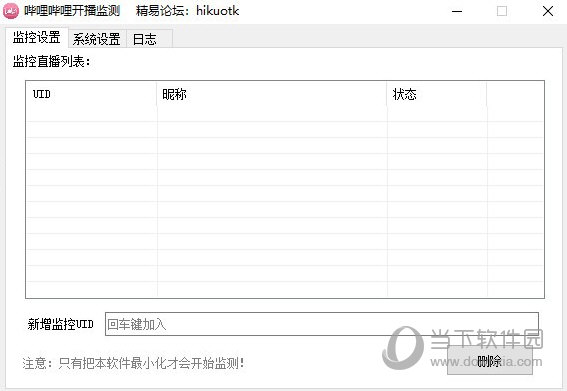The width and height of the screenshot is (567, 391).
Task: Open the 日志 tab
Action: [149, 39]
